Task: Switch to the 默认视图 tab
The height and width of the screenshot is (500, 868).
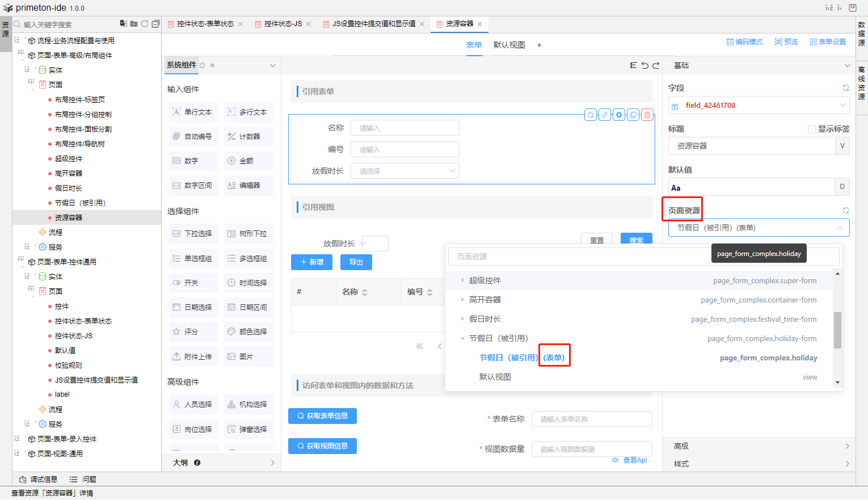Action: tap(509, 45)
